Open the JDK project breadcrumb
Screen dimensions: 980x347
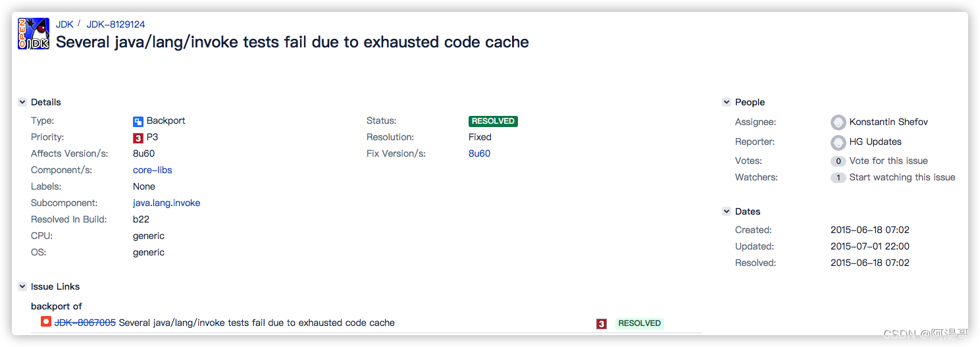pyautogui.click(x=64, y=24)
